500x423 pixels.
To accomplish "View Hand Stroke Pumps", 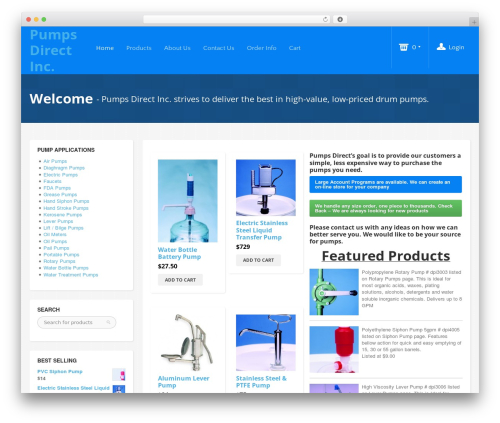I will [x=66, y=208].
